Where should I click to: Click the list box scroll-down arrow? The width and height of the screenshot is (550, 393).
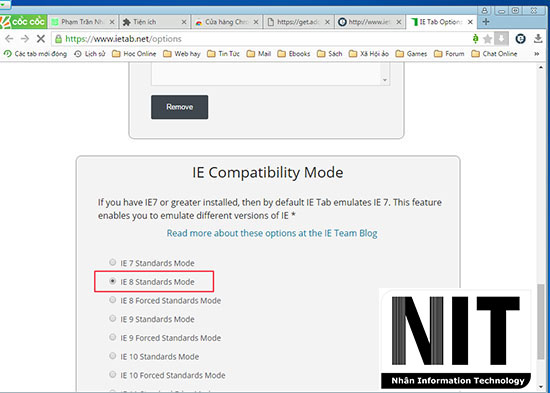pos(385,80)
